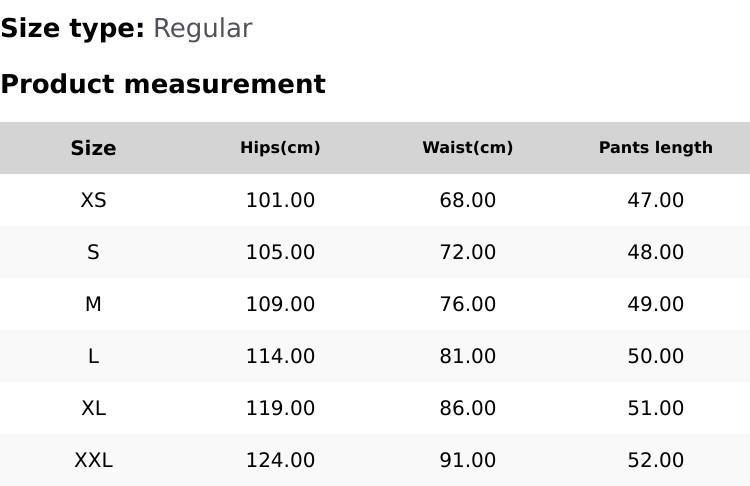Screen dimensions: 750x486
Task: Click the Regular size type value
Action: (202, 28)
